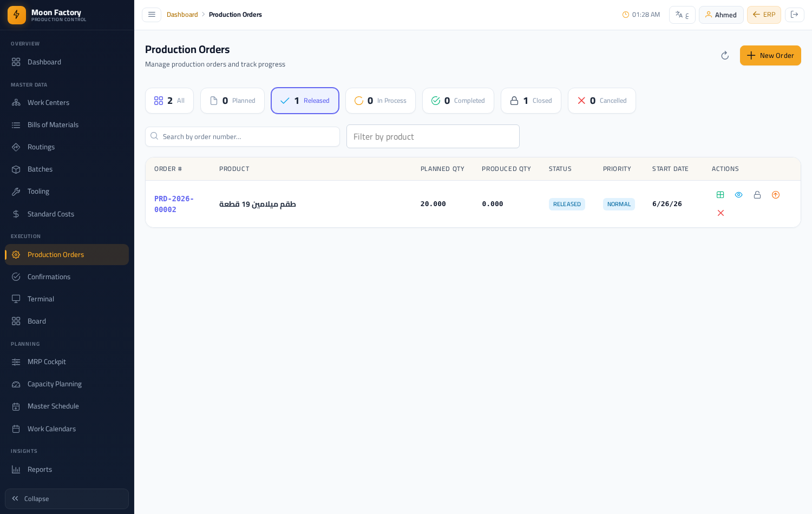Open the Filter by product dropdown
Viewport: 812px width, 514px height.
click(433, 136)
